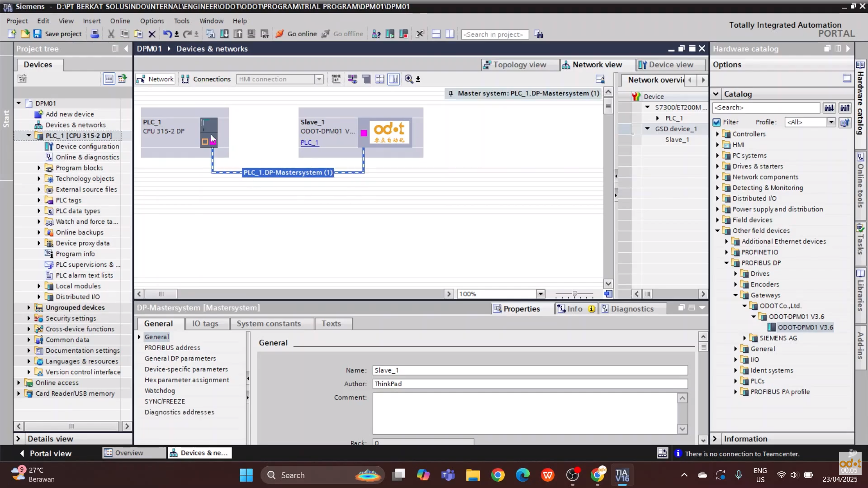Screen dimensions: 868x488
Task: Open the Profile dropdown in catalog
Action: coord(831,122)
